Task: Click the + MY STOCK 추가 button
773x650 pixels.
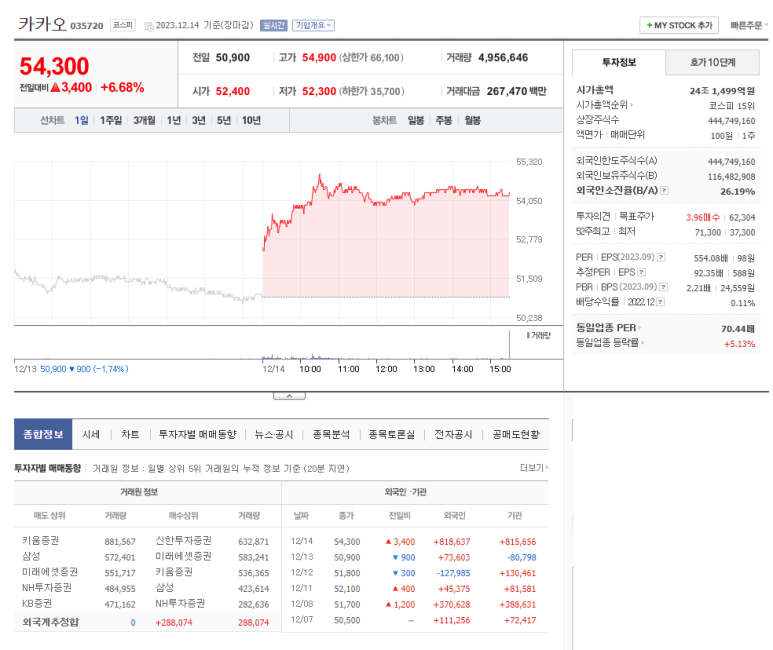Action: (679, 25)
